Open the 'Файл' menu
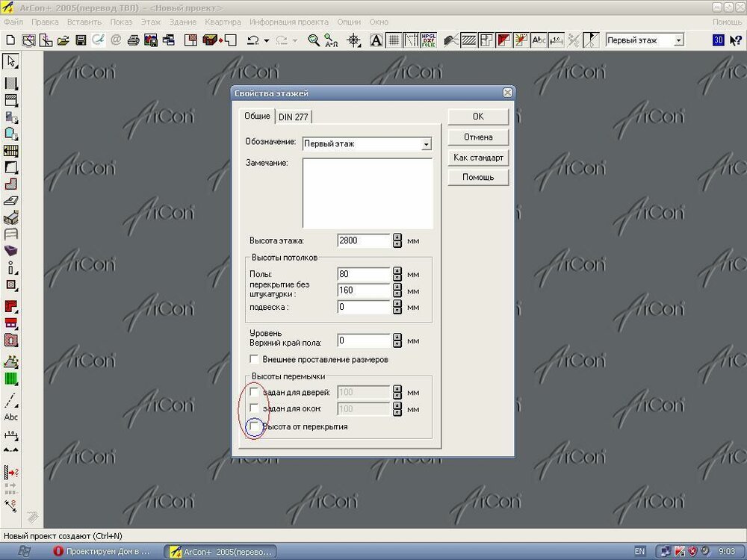The width and height of the screenshot is (747, 560). coord(13,22)
